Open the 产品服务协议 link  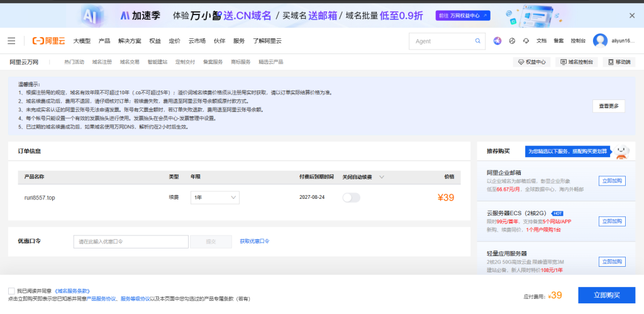click(101, 299)
